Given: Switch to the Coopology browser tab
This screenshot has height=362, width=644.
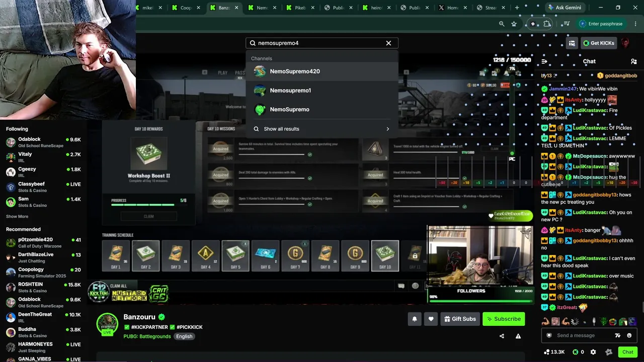Looking at the screenshot, I should point(186,8).
